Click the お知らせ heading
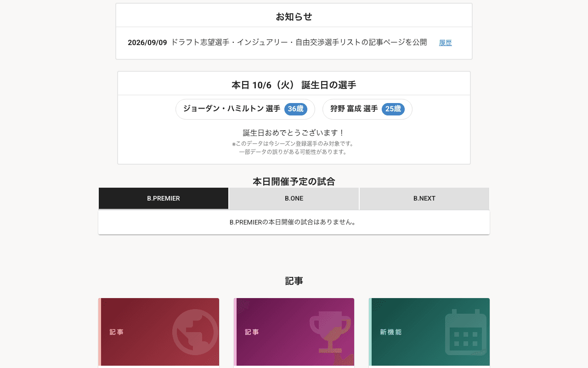588x368 pixels. (x=294, y=17)
